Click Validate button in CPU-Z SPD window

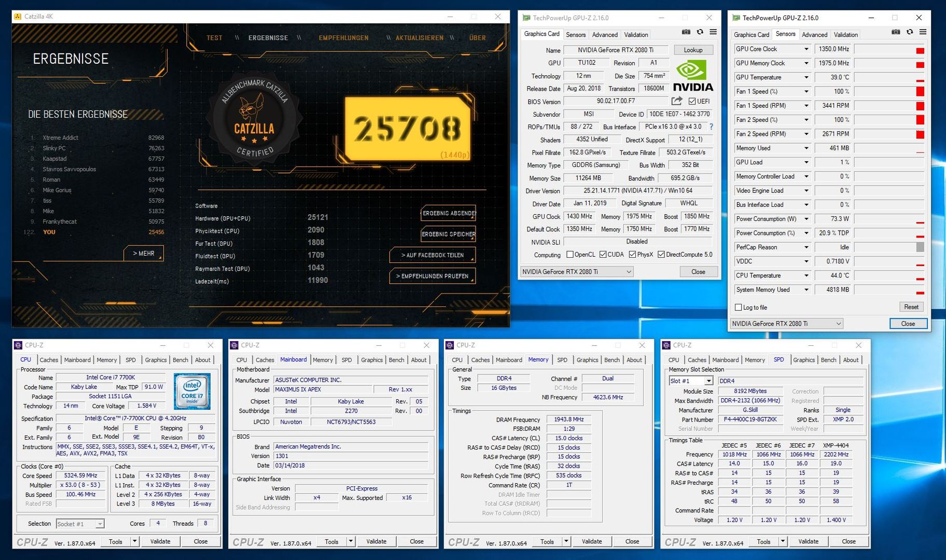click(x=808, y=541)
